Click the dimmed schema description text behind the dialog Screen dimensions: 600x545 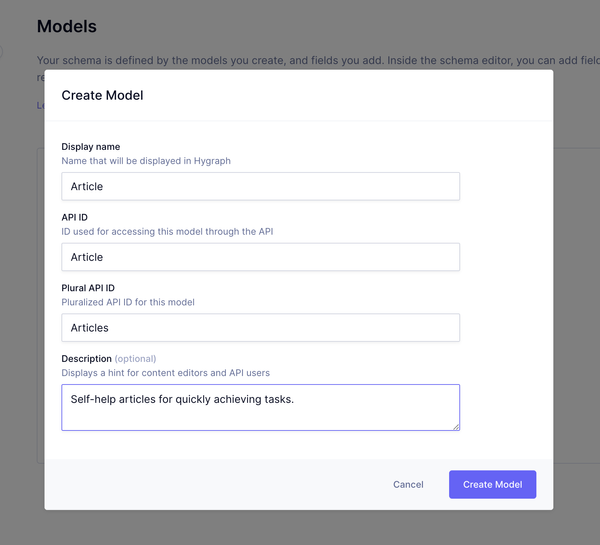pos(318,60)
